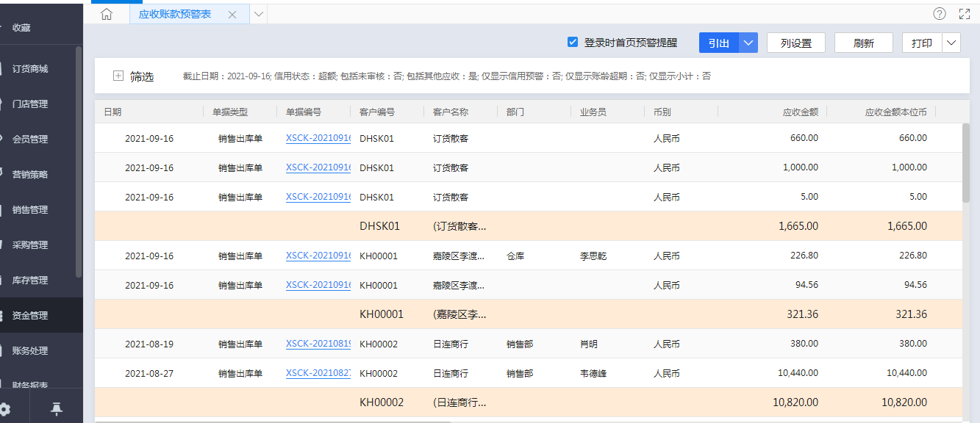The image size is (980, 423).
Task: Uncheck 登录时首页预警提醒 checkbox
Action: coord(573,43)
